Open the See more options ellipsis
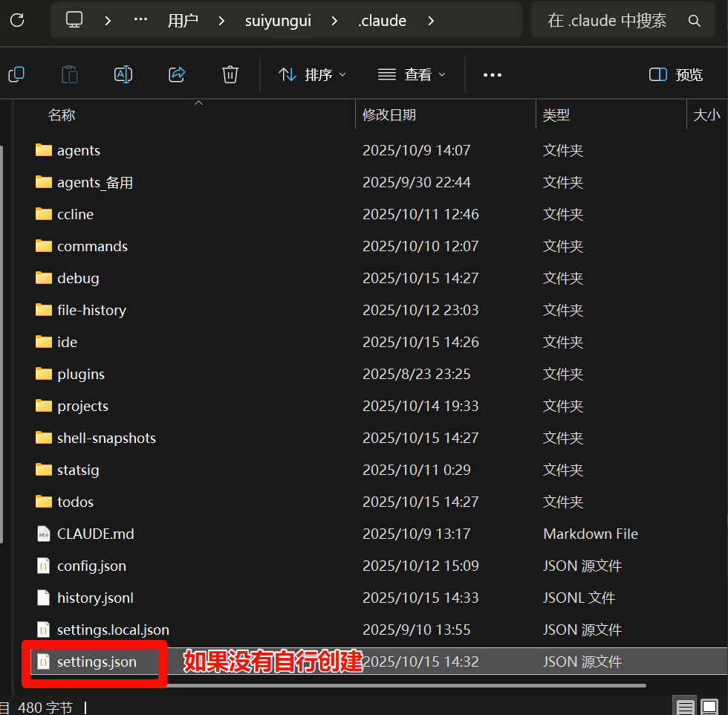728x715 pixels. 493,74
